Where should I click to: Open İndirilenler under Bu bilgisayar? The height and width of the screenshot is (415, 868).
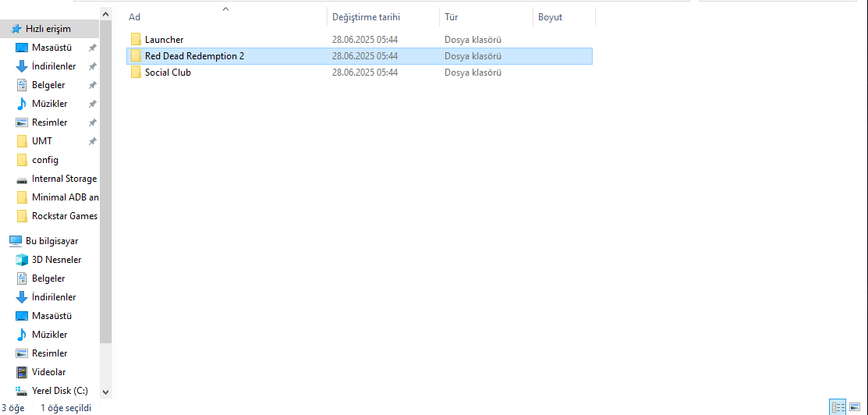point(54,297)
